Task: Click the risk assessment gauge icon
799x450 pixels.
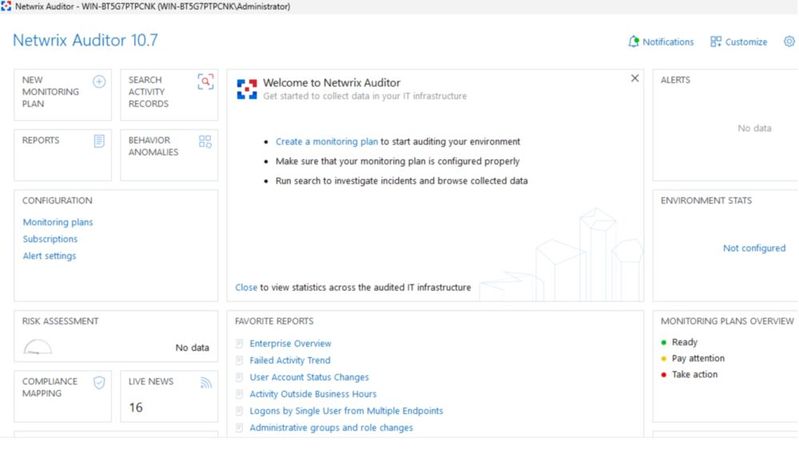Action: tap(38, 347)
